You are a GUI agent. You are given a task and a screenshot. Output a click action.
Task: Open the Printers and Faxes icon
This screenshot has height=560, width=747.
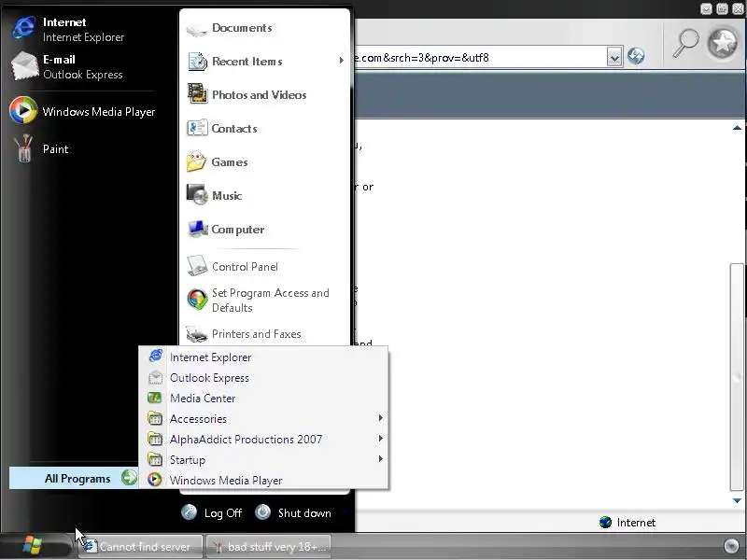click(x=197, y=334)
